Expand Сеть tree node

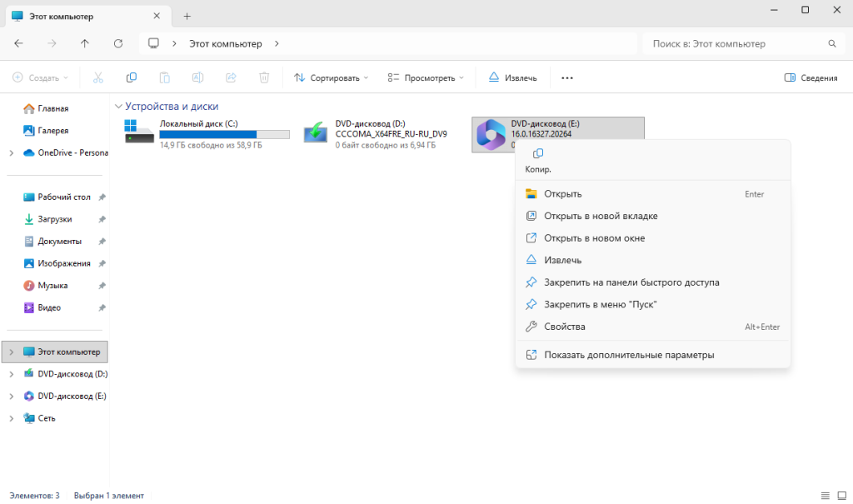coord(12,418)
